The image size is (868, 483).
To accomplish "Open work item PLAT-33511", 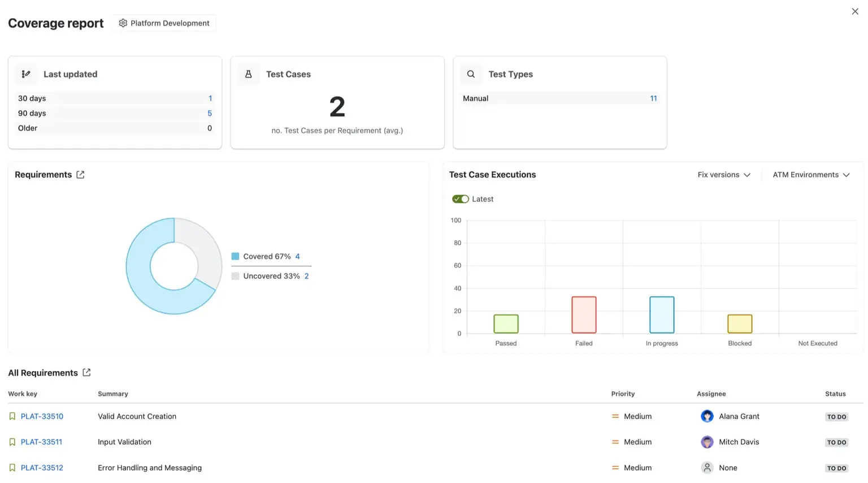I will (41, 442).
